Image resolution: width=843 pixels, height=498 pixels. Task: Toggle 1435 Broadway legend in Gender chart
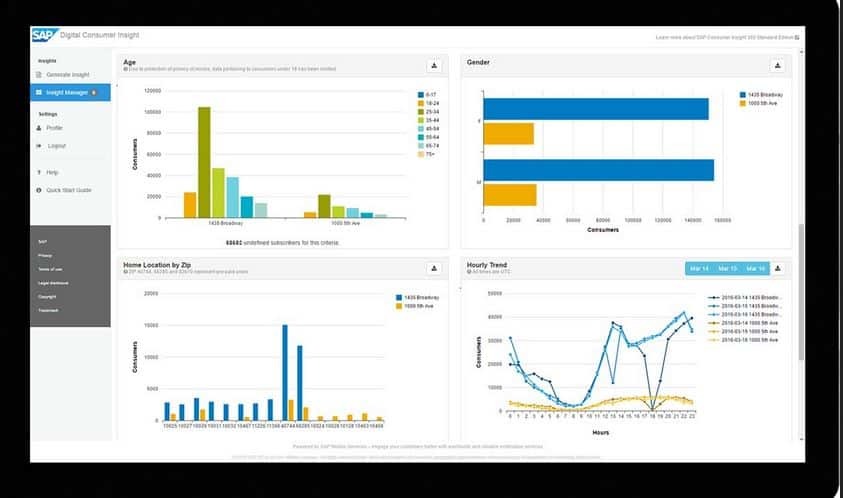(743, 93)
